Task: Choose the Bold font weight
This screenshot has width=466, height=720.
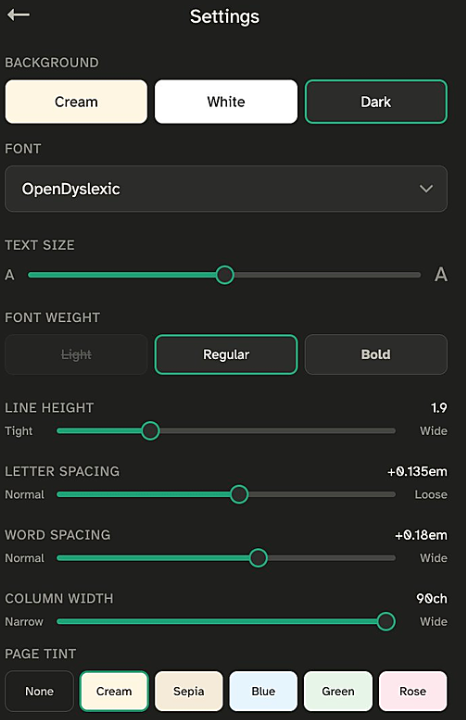Action: pos(376,354)
